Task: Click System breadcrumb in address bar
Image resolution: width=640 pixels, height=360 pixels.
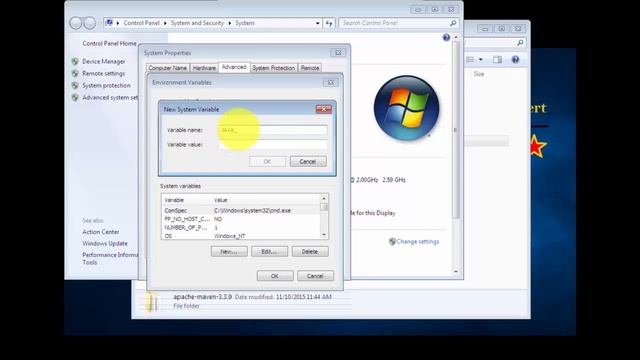Action: coord(244,23)
